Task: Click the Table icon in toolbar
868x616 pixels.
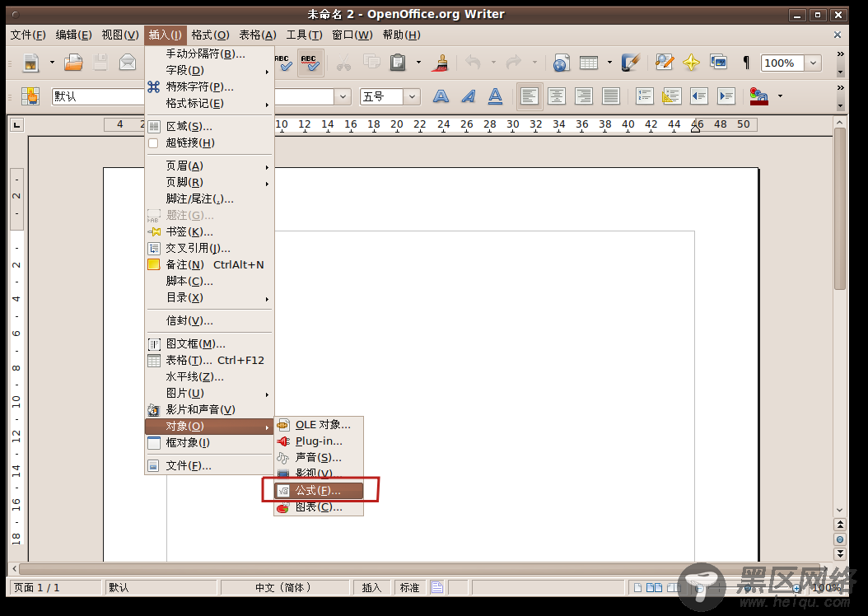Action: coord(589,63)
